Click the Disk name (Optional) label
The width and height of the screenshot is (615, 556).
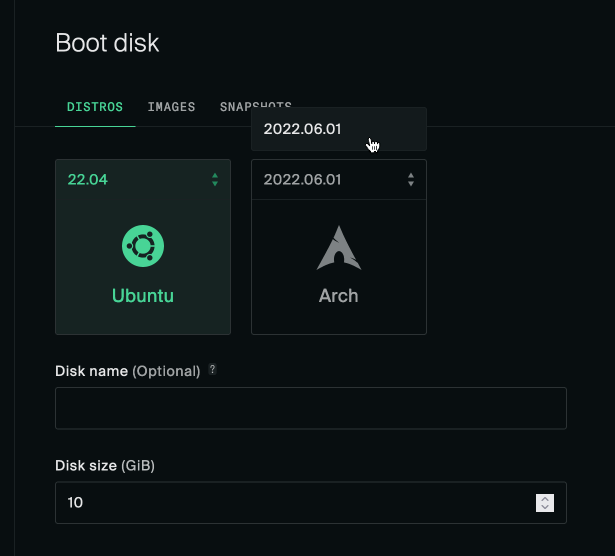(128, 371)
